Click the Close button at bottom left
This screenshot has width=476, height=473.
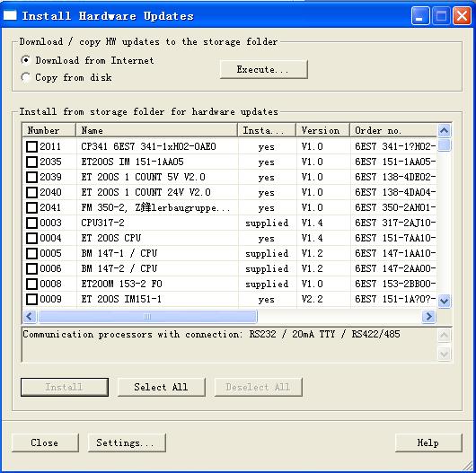coord(45,442)
